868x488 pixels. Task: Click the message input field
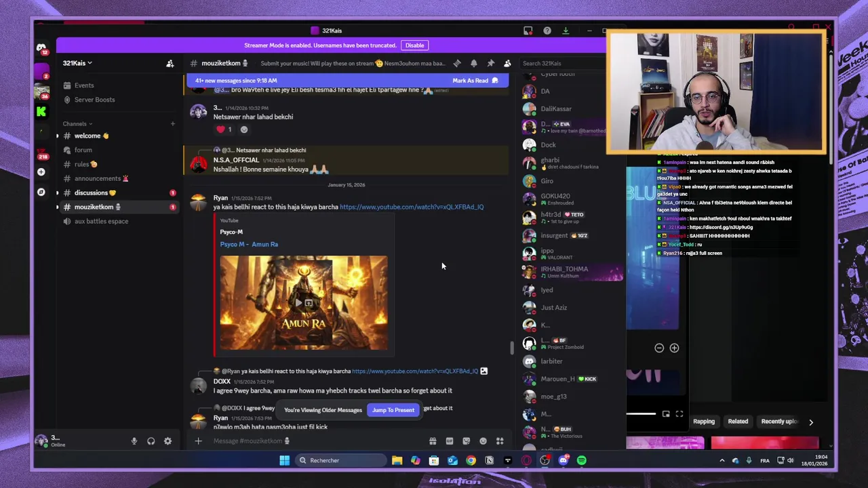[x=319, y=441]
